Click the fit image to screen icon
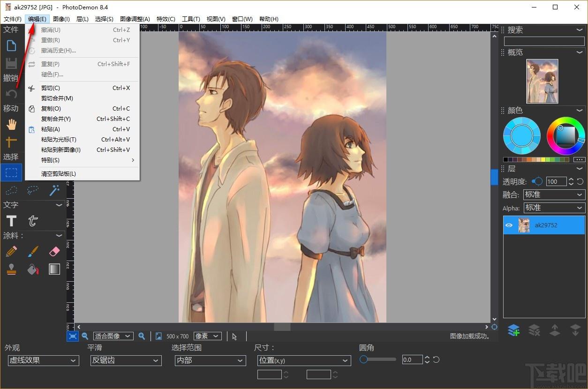Image resolution: width=588 pixels, height=389 pixels. coord(73,336)
